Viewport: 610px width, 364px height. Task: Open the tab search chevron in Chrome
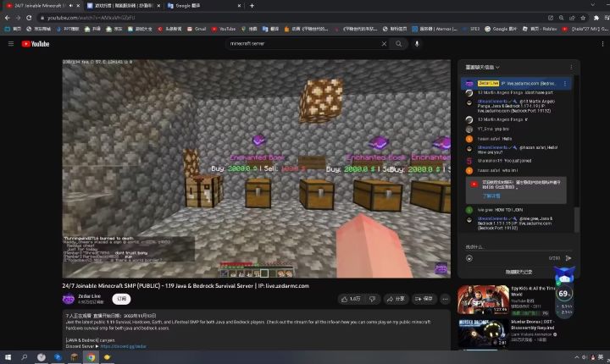tap(592, 5)
